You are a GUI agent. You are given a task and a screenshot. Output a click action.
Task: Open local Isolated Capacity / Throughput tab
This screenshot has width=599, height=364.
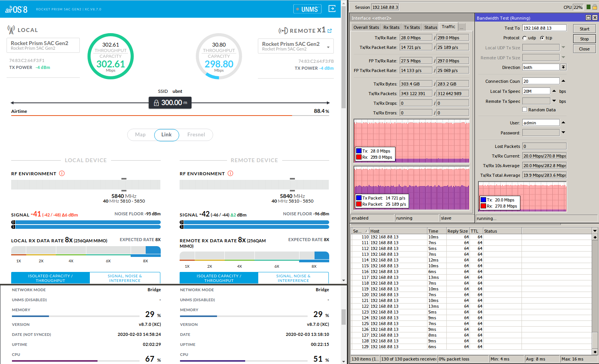[50, 278]
